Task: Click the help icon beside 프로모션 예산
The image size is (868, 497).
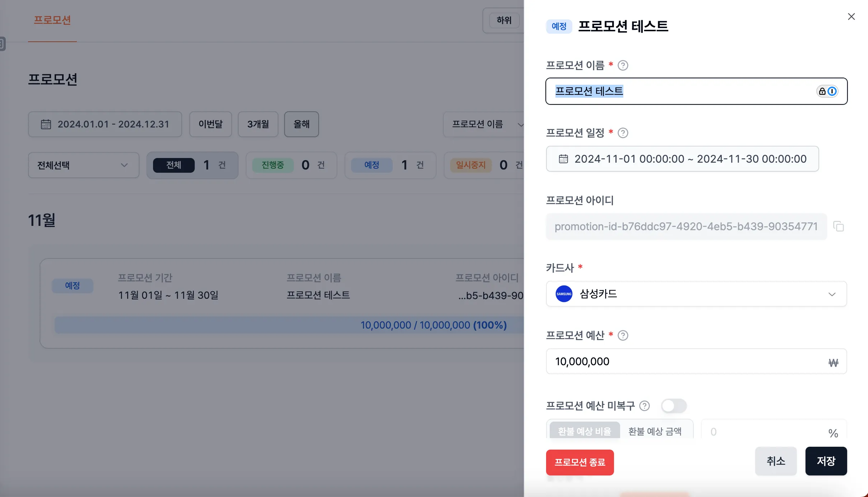Action: pyautogui.click(x=623, y=335)
